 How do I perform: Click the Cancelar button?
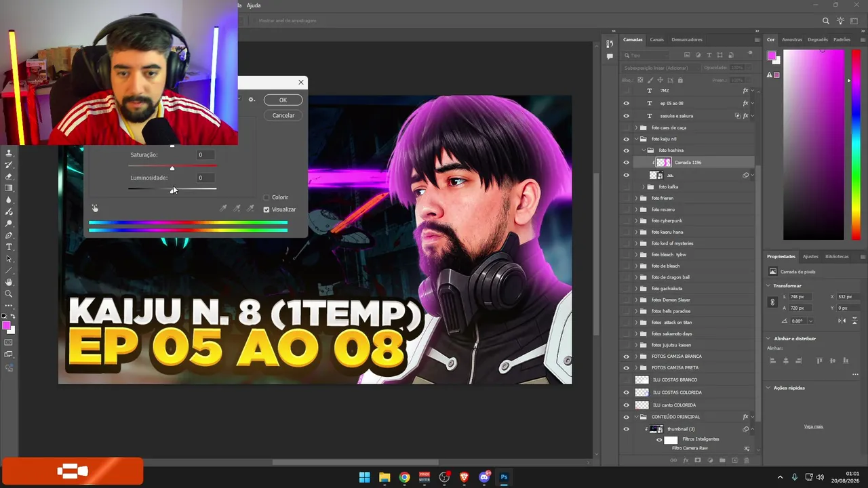tap(283, 115)
